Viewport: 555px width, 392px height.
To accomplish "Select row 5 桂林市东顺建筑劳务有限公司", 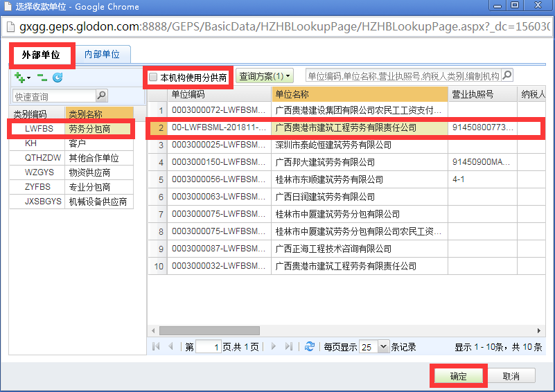I will (x=346, y=180).
